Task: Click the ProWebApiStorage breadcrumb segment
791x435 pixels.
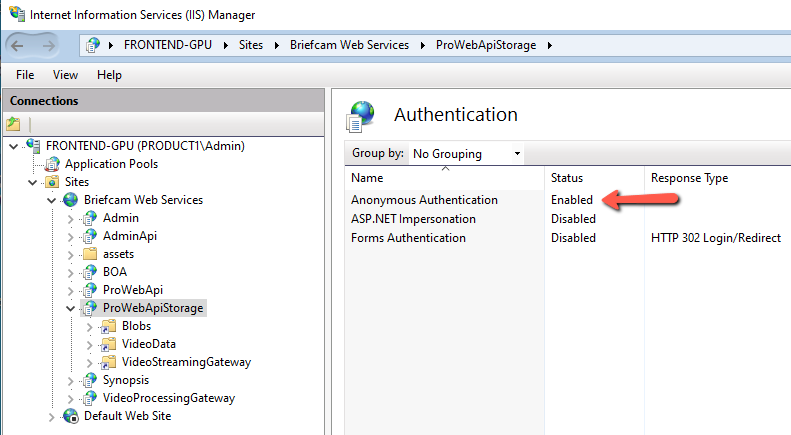Action: point(486,45)
